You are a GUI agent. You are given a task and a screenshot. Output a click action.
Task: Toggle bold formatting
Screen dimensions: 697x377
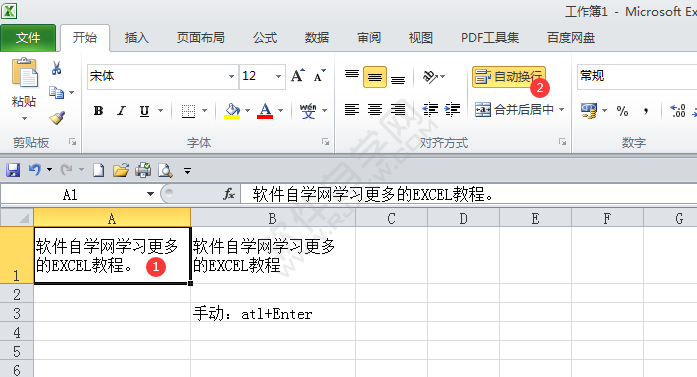pyautogui.click(x=98, y=110)
